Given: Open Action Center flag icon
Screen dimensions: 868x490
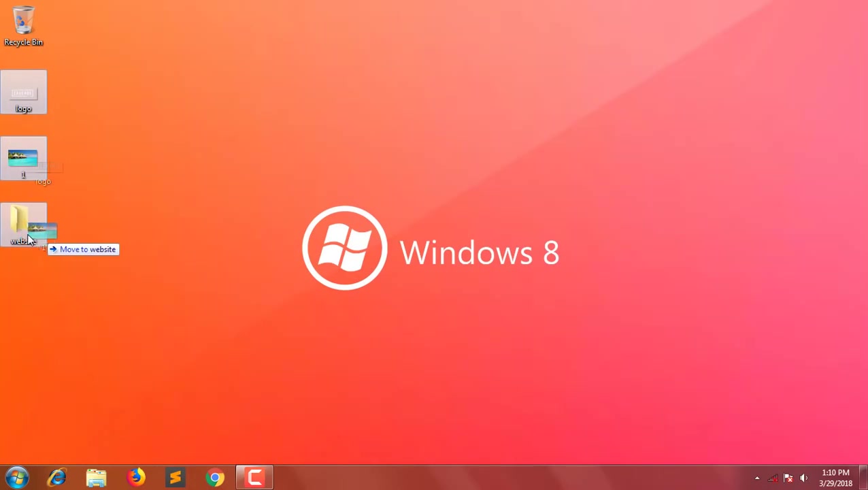Looking at the screenshot, I should click(x=788, y=478).
